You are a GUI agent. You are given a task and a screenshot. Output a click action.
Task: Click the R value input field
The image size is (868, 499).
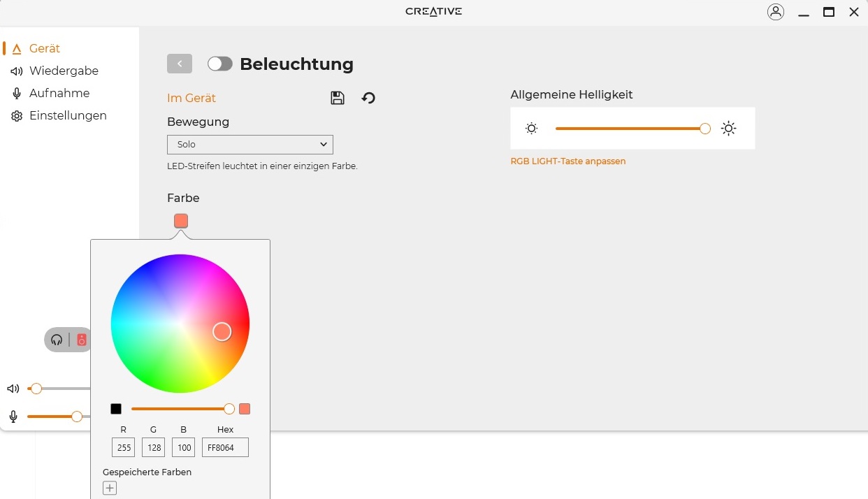tap(123, 447)
